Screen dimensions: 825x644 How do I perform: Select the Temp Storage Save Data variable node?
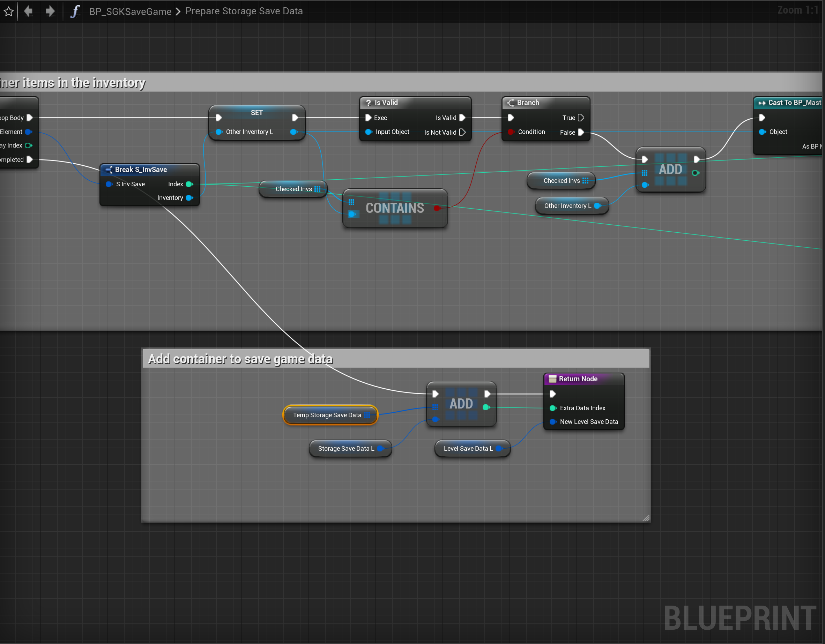[327, 415]
